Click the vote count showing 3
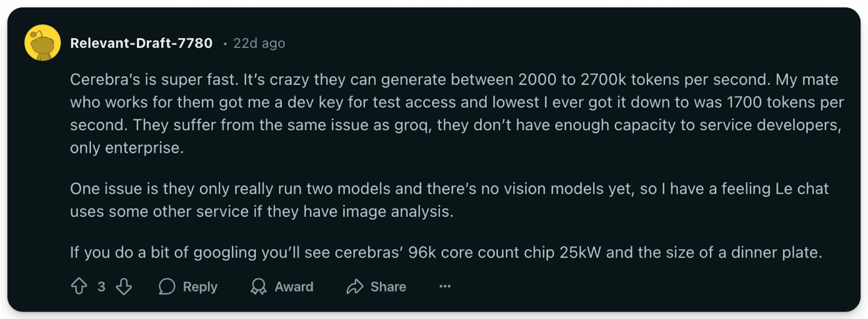 pyautogui.click(x=102, y=286)
